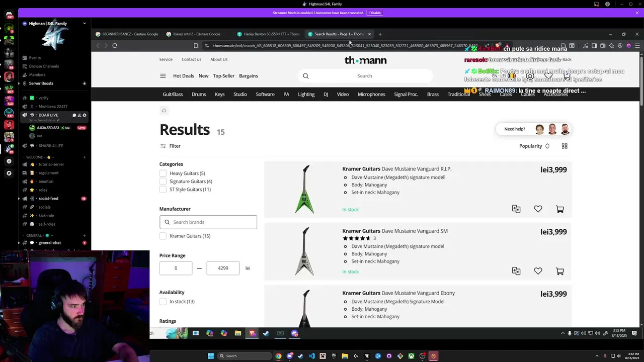Click the browser bookmark icon

[196, 46]
